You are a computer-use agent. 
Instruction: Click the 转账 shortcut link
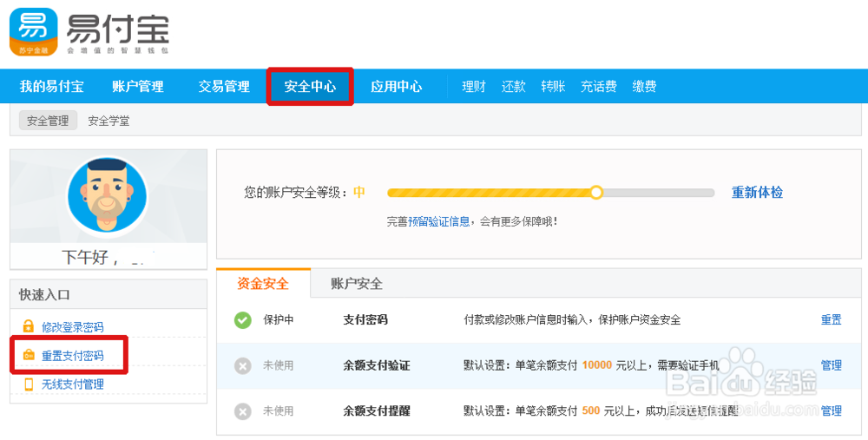(x=553, y=86)
